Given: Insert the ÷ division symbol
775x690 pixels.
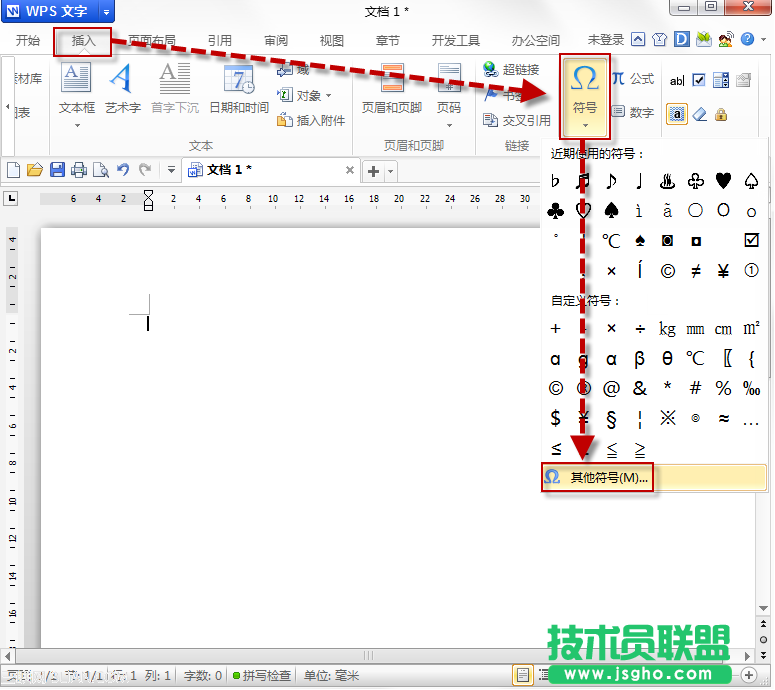Looking at the screenshot, I should pos(640,329).
